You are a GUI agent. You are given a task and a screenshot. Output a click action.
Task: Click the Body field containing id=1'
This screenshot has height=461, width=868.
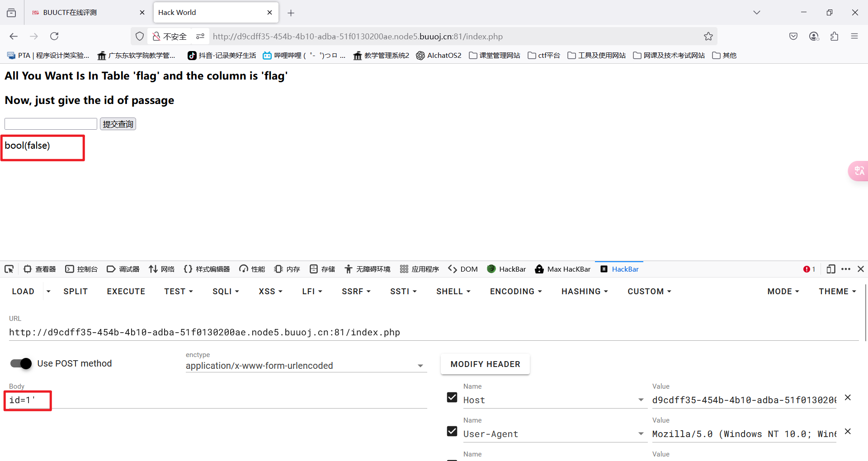coord(27,400)
